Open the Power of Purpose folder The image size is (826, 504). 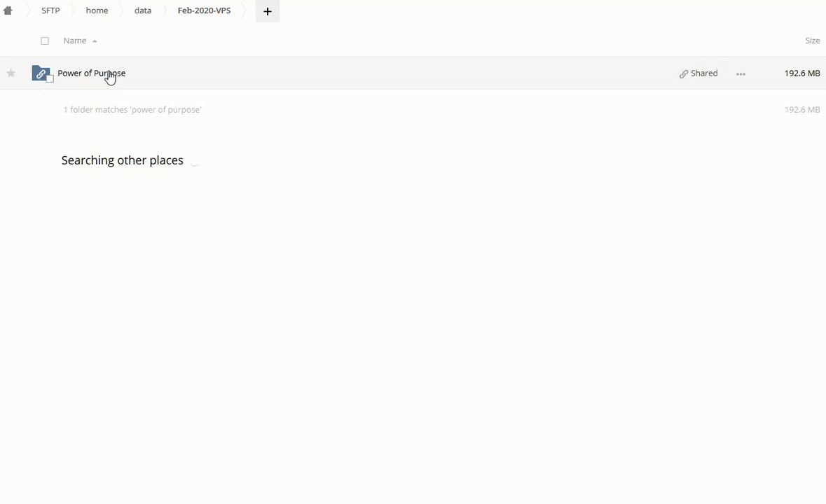[x=91, y=73]
